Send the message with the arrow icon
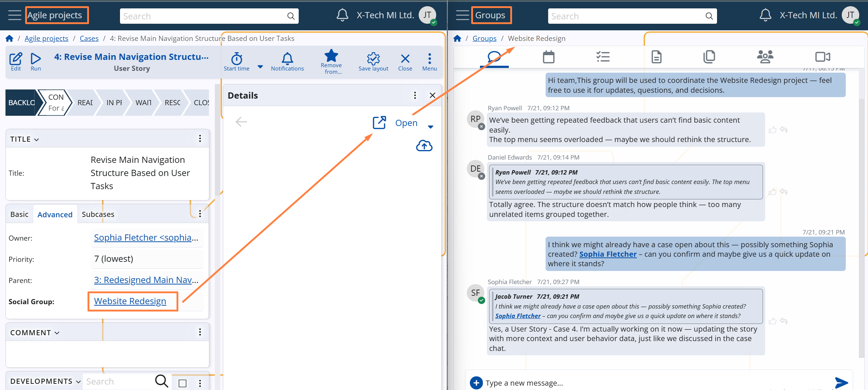This screenshot has width=868, height=390. (x=841, y=382)
